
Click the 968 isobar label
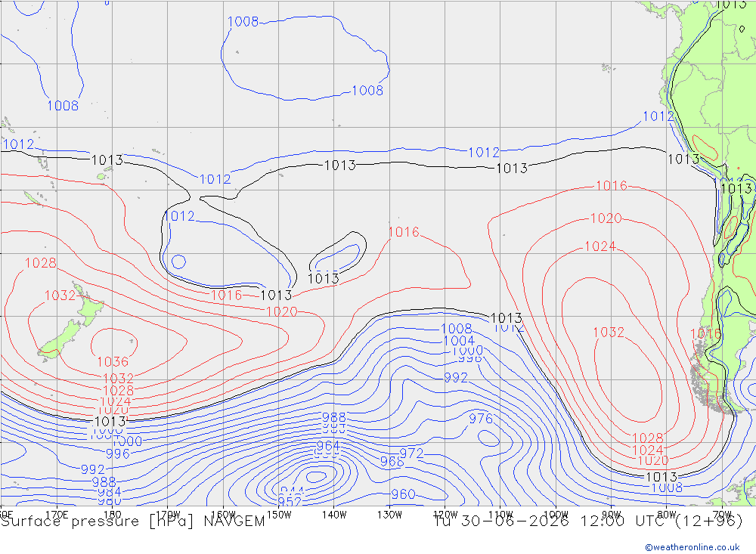click(x=392, y=462)
